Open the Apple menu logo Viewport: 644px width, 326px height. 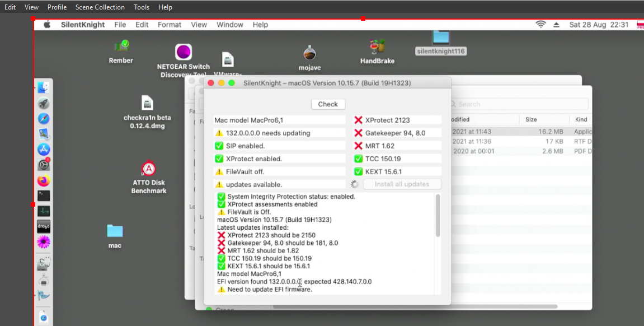(x=47, y=25)
